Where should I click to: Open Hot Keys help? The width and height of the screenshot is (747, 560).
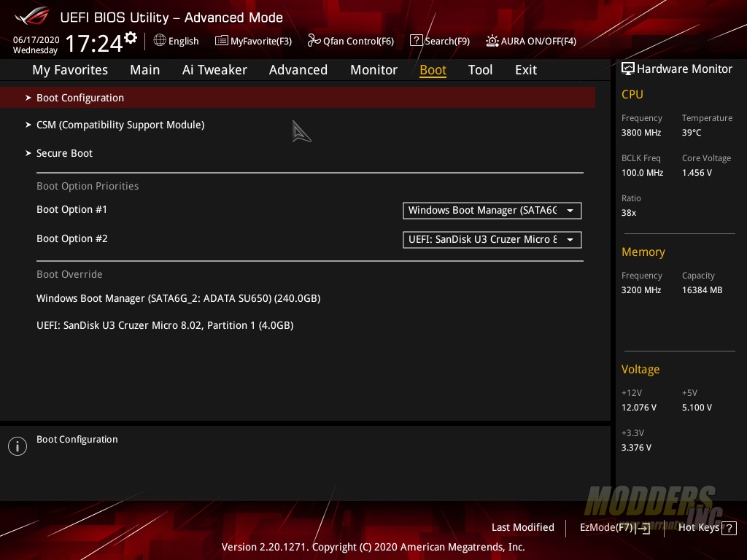707,528
